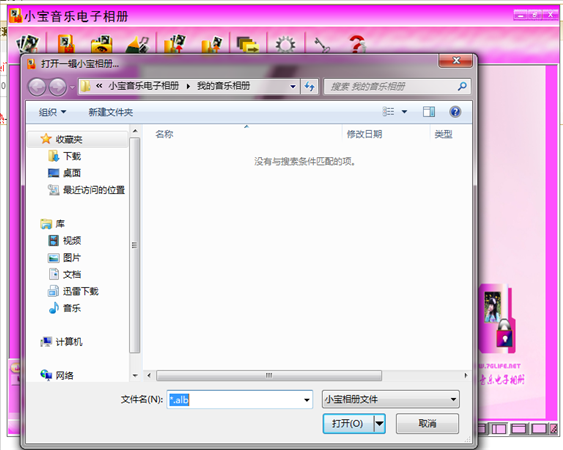Click the stacked slides arrow toolbar icon
This screenshot has width=563, height=450.
(248, 44)
